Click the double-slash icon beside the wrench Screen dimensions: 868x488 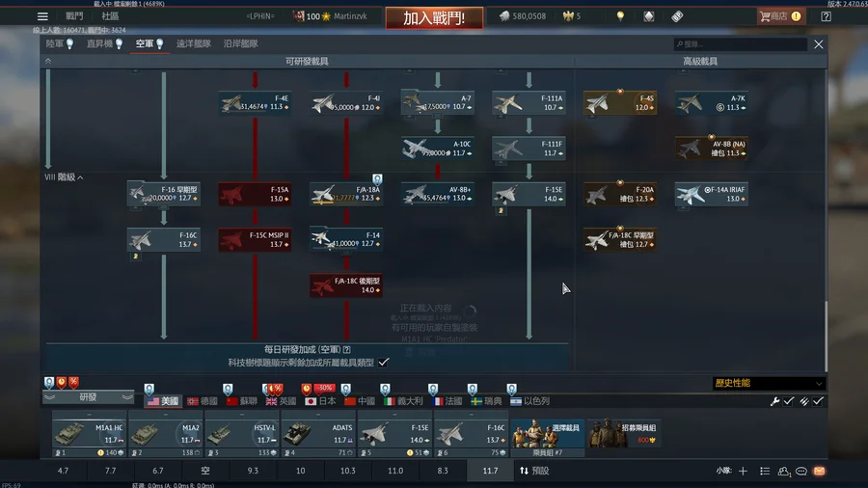[803, 401]
